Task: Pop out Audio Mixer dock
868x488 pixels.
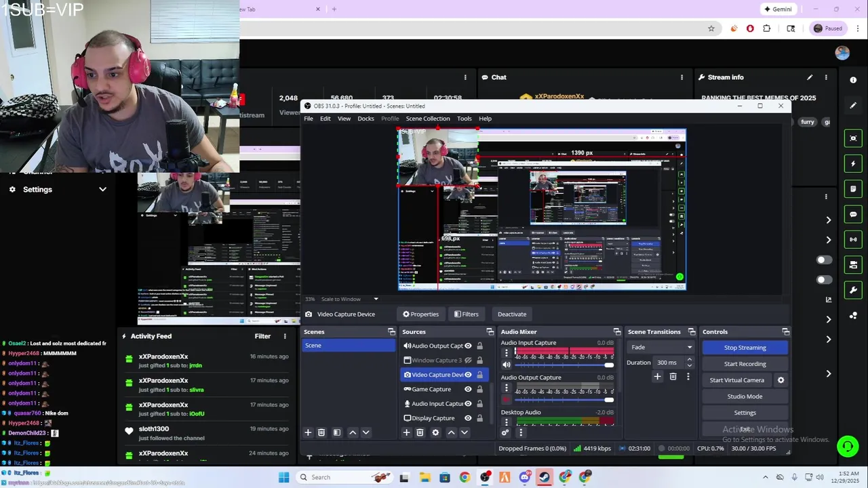Action: coord(617,332)
